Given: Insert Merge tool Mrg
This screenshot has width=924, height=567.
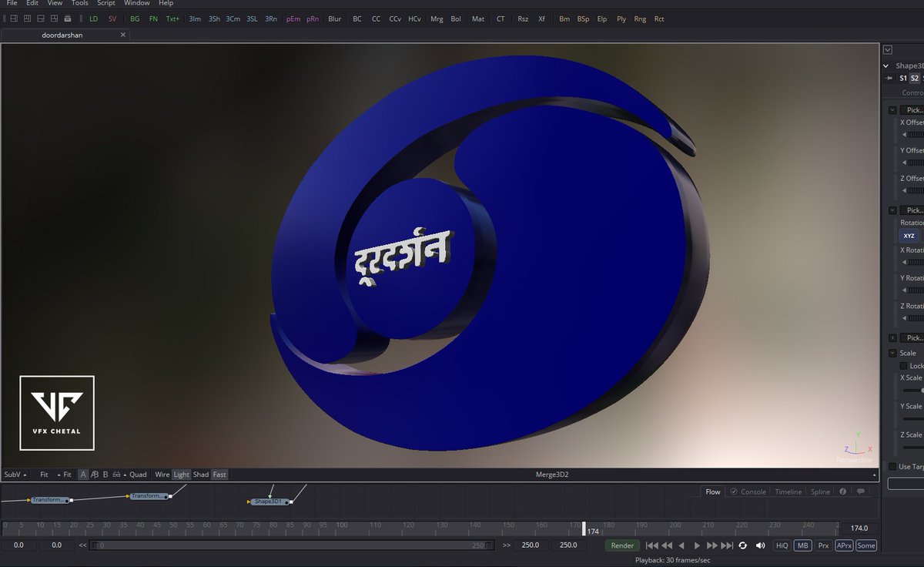Looking at the screenshot, I should pos(437,18).
